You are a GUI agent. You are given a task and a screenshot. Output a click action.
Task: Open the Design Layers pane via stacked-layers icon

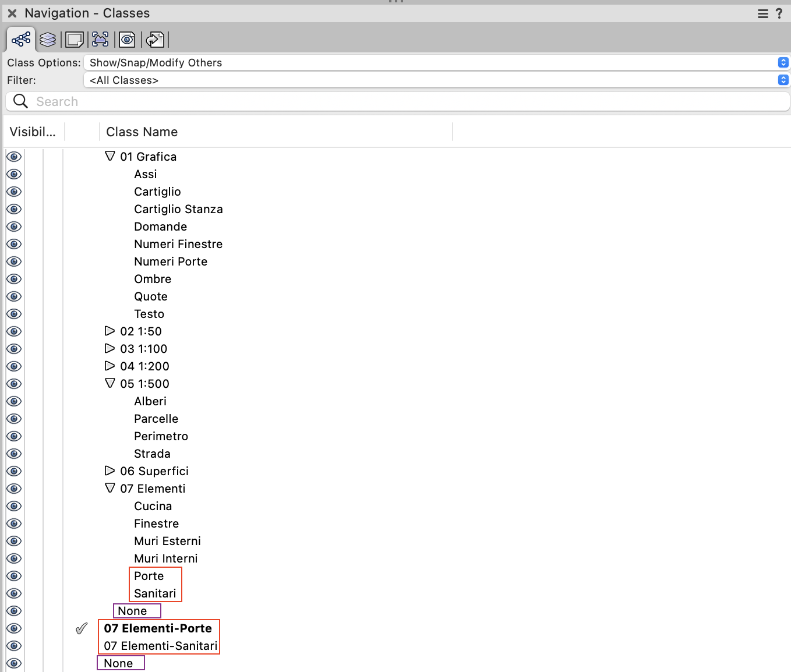pos(47,39)
